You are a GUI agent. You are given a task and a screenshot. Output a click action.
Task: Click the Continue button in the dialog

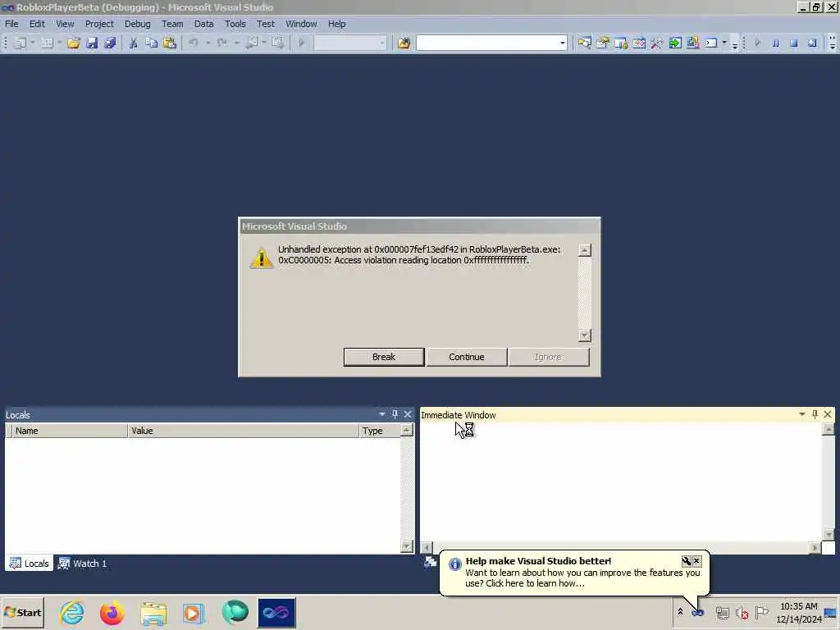[467, 357]
